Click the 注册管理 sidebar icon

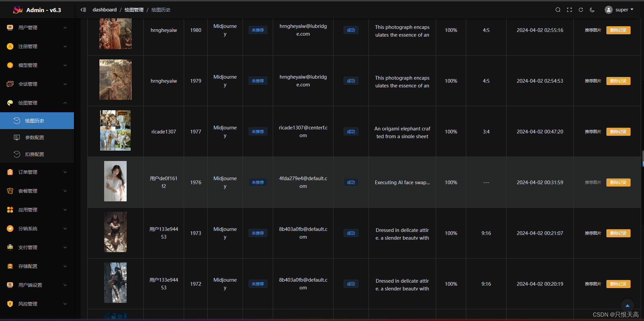10,46
